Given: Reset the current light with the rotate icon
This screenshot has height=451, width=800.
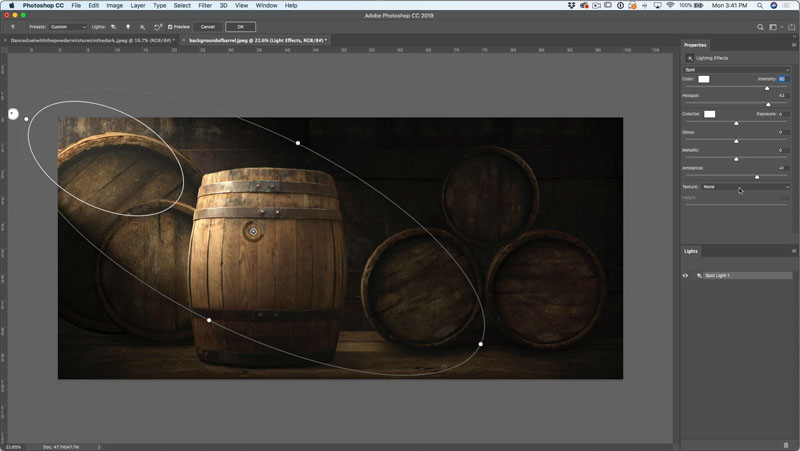Looking at the screenshot, I should coord(158,27).
